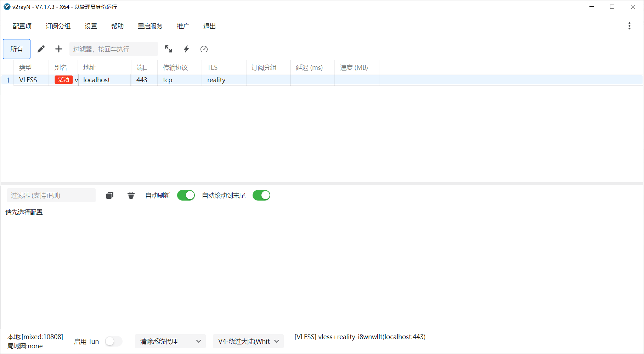Image resolution: width=644 pixels, height=354 pixels.
Task: Enable the 启用 Tun mode switch
Action: (114, 341)
